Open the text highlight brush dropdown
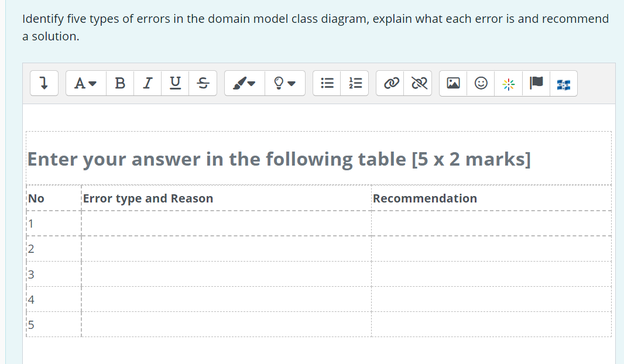The width and height of the screenshot is (624, 364). (x=244, y=83)
